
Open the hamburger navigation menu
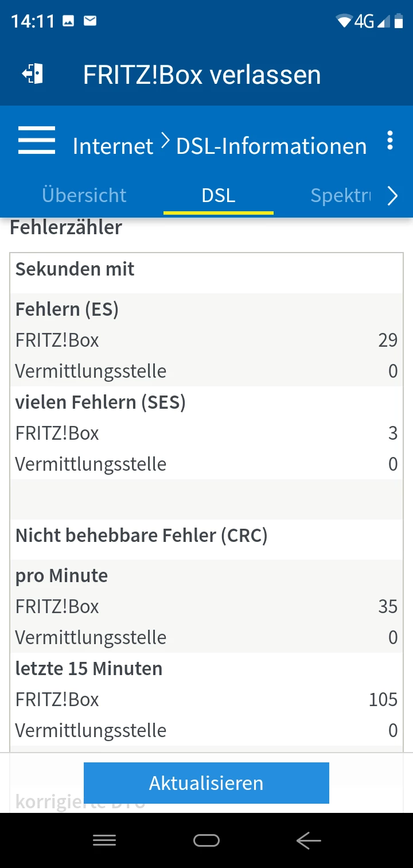tap(37, 141)
